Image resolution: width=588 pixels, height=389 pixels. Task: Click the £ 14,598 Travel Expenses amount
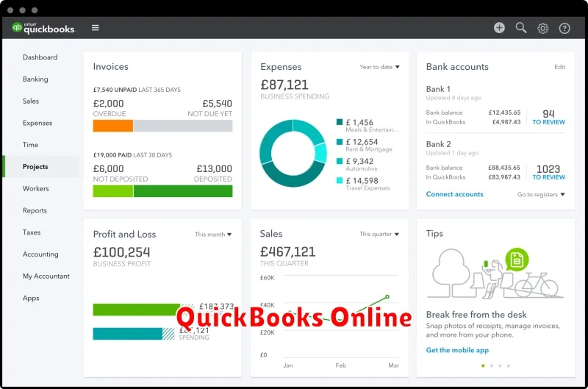(x=362, y=181)
